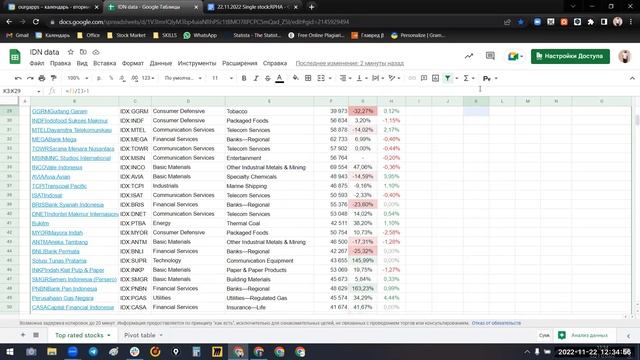
Task: Open the Формат menu
Action: 133,63
